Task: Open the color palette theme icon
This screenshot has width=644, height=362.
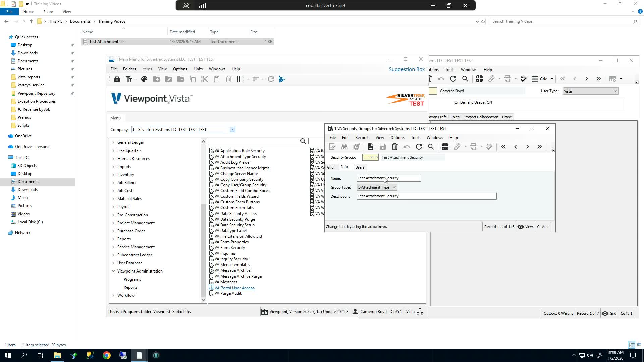Action: coord(144,79)
